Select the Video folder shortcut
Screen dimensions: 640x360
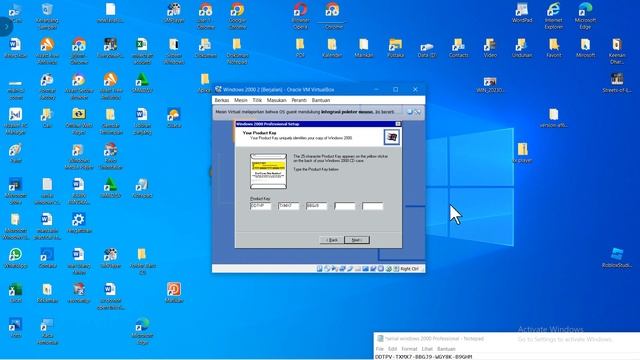point(490,48)
